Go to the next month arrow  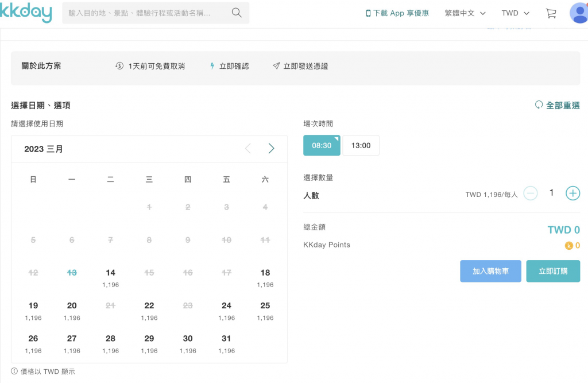coord(271,149)
